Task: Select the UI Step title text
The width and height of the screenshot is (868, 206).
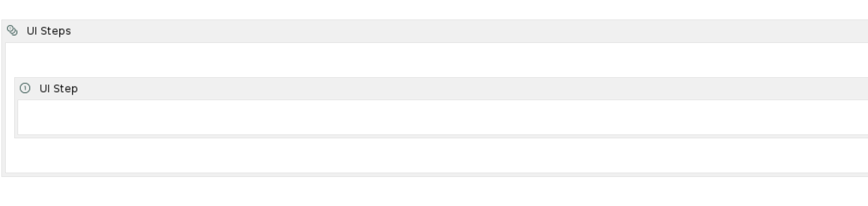Action: point(59,89)
